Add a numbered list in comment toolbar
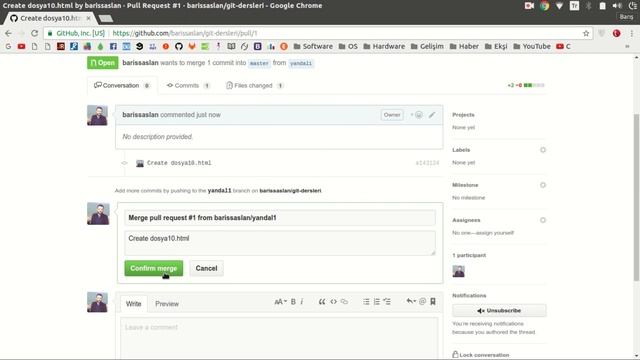The image size is (640, 360). coord(376,302)
